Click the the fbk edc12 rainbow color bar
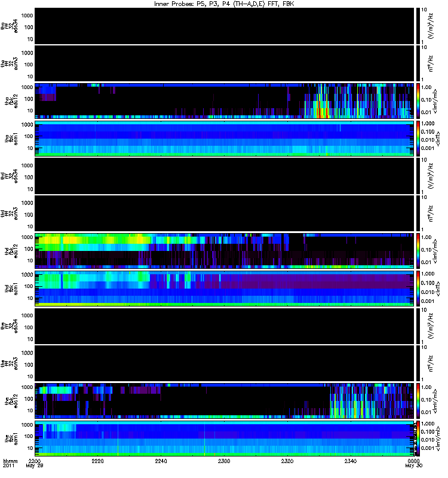The height and width of the screenshot is (478, 448). coord(418,401)
